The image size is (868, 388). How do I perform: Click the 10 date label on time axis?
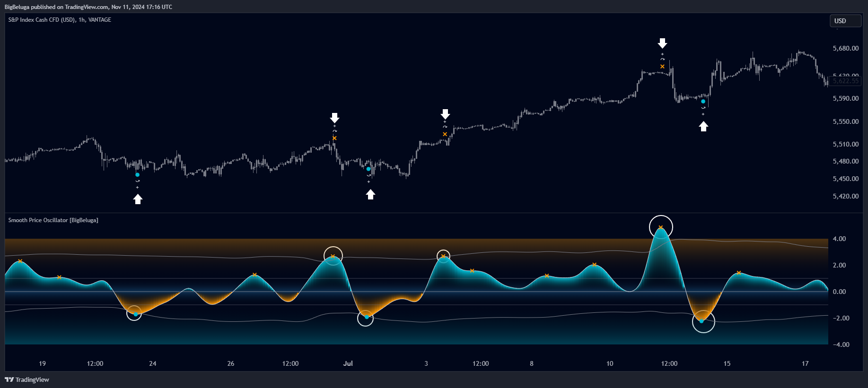click(x=610, y=363)
